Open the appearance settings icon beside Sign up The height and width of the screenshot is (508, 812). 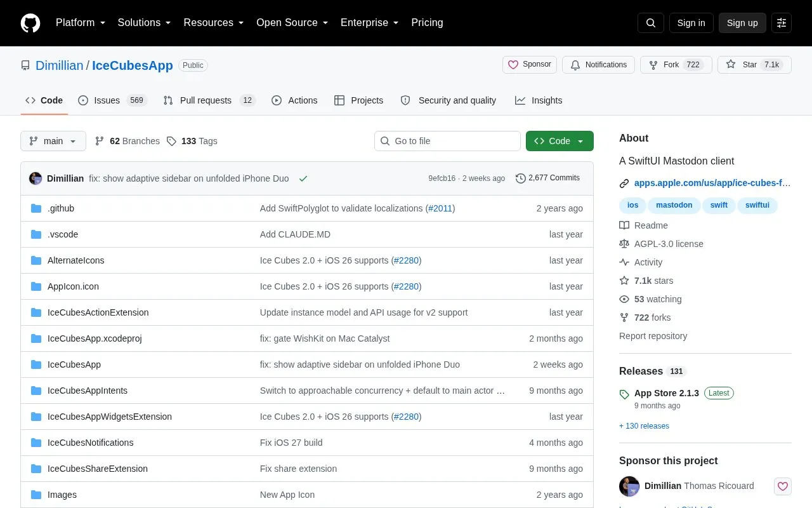[782, 23]
